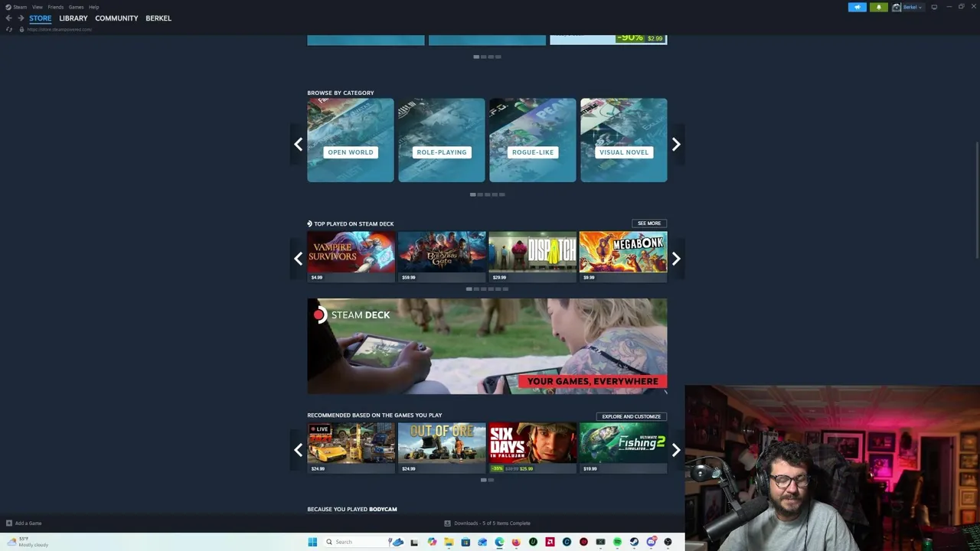Image resolution: width=980 pixels, height=551 pixels.
Task: Open Vampire Survivors game tile
Action: (351, 256)
